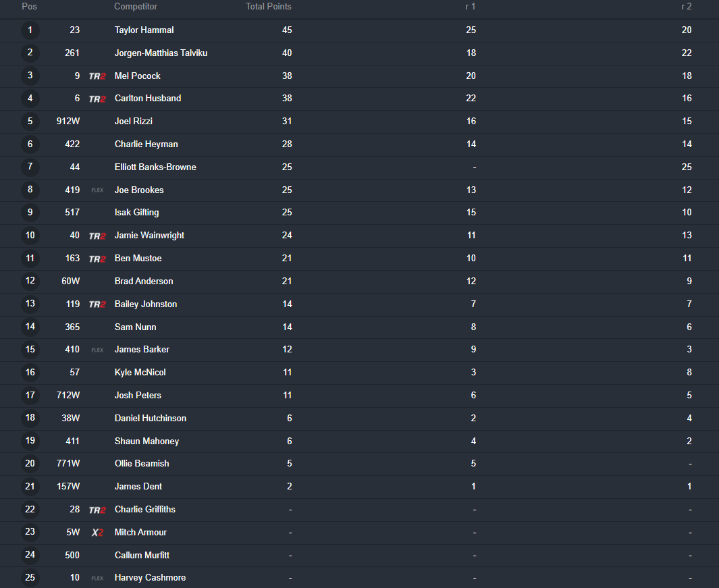This screenshot has width=719, height=588.
Task: Click the X2 icon next to Mitch Armour
Action: [x=97, y=533]
